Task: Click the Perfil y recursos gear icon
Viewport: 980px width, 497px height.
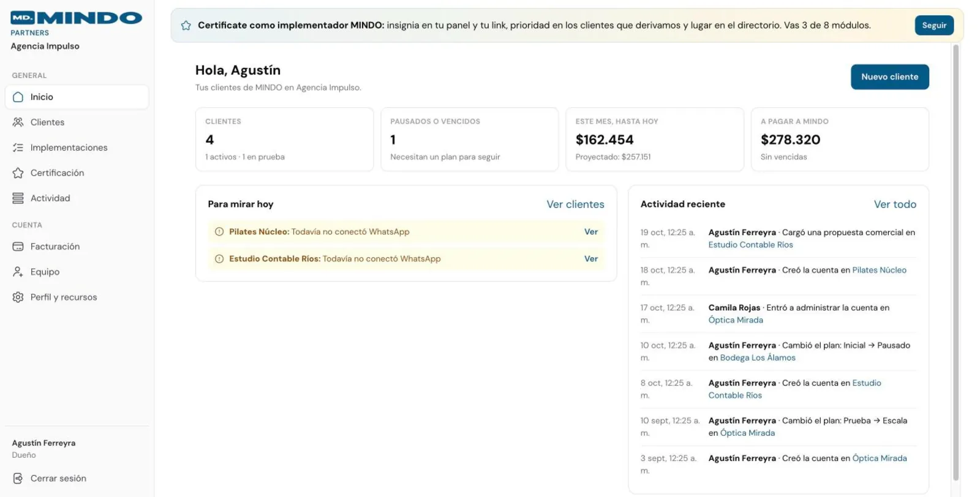Action: point(18,297)
